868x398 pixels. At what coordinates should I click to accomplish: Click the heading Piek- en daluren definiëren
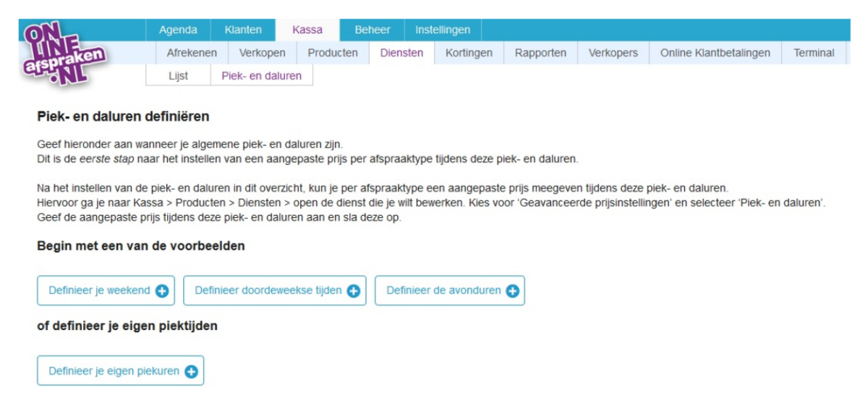(x=123, y=116)
